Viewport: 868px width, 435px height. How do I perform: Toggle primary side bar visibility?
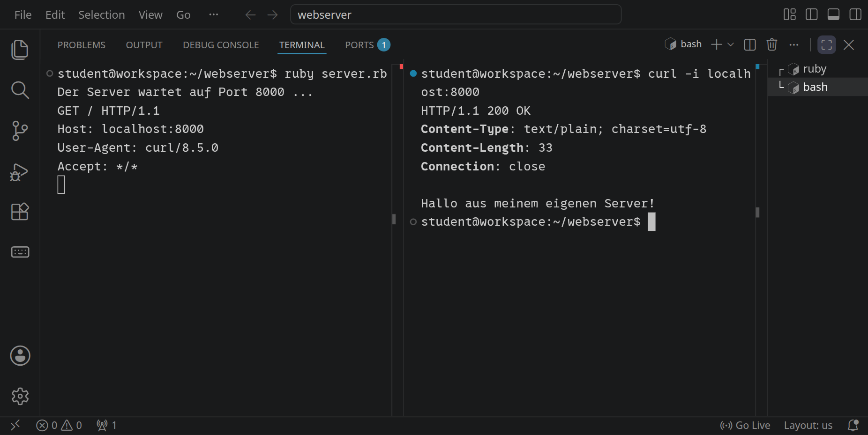(812, 15)
